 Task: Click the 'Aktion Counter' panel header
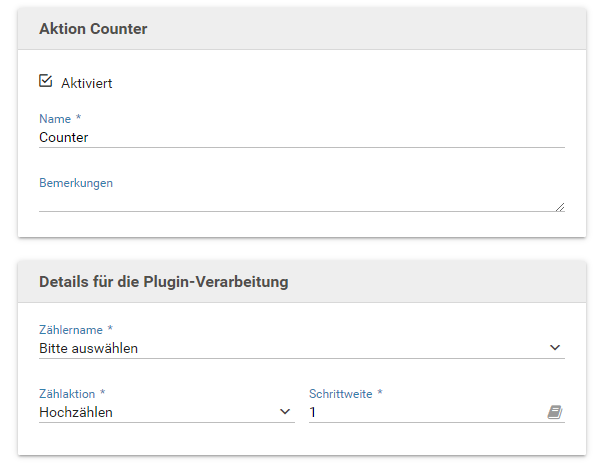(x=93, y=29)
